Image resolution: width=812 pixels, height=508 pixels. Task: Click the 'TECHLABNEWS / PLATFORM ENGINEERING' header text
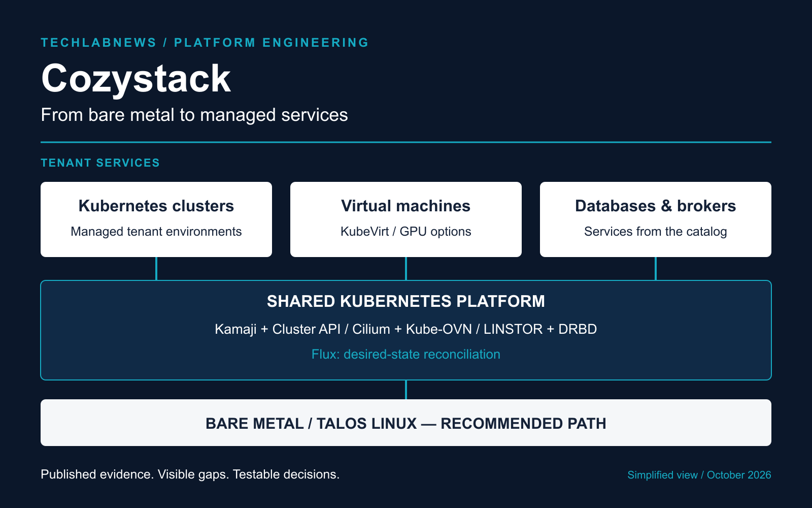click(x=205, y=43)
